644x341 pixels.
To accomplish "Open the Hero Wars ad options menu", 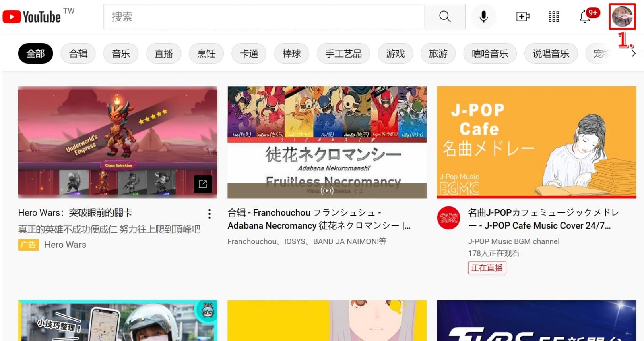I will click(209, 214).
